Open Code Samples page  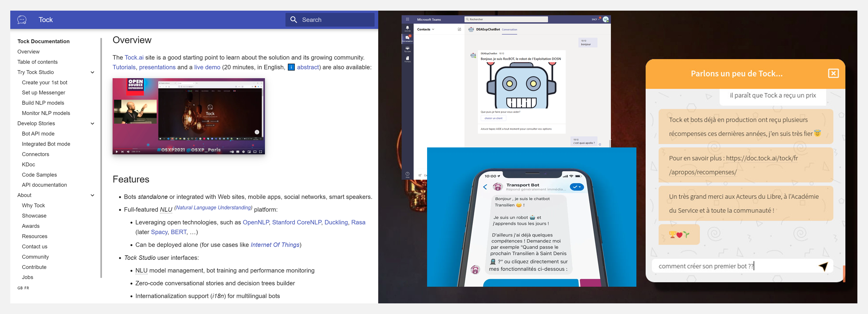pos(39,175)
